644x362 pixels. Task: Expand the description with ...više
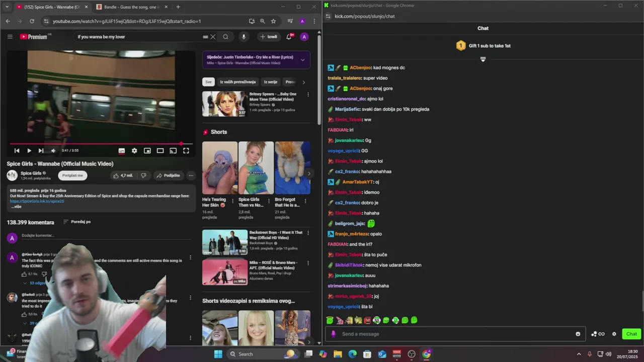click(16, 207)
